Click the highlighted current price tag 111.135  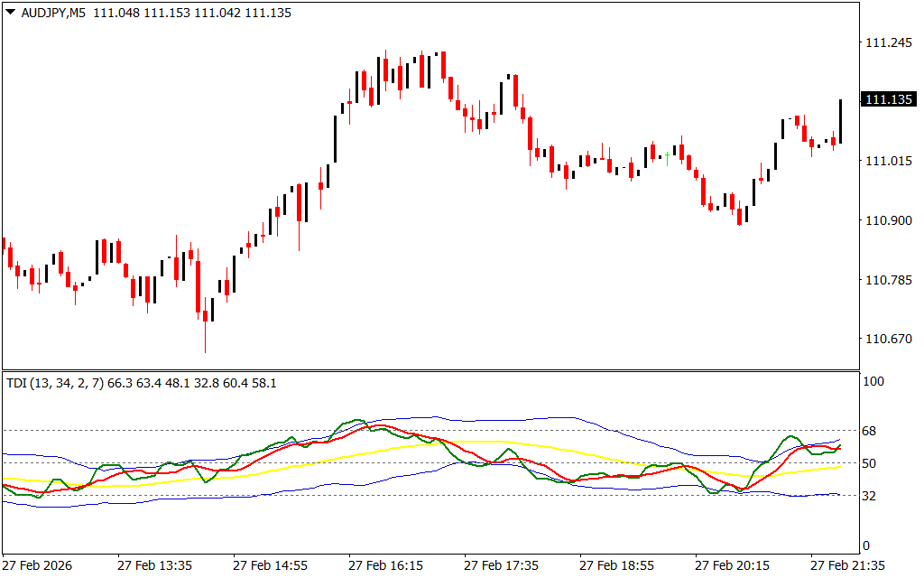click(889, 99)
